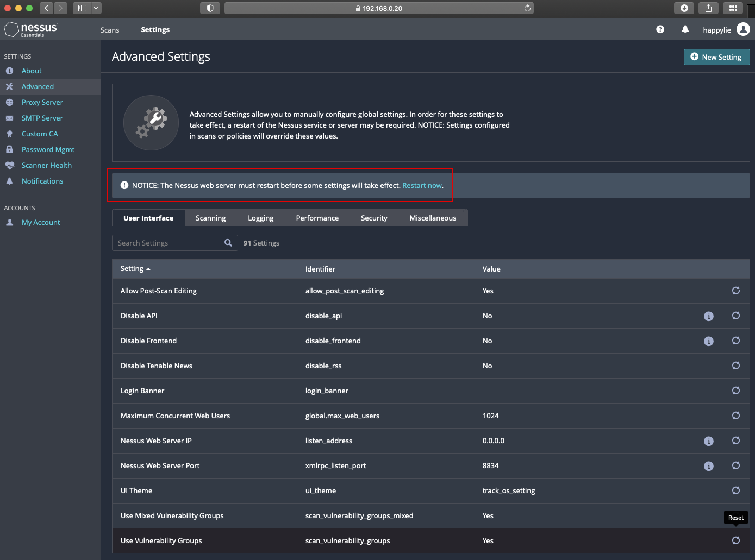Click the Scanner Health heartbeat icon
Viewport: 755px width, 560px height.
point(9,166)
